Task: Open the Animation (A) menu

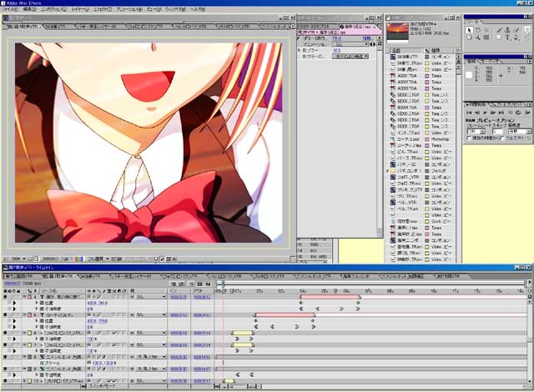Action: [x=129, y=9]
